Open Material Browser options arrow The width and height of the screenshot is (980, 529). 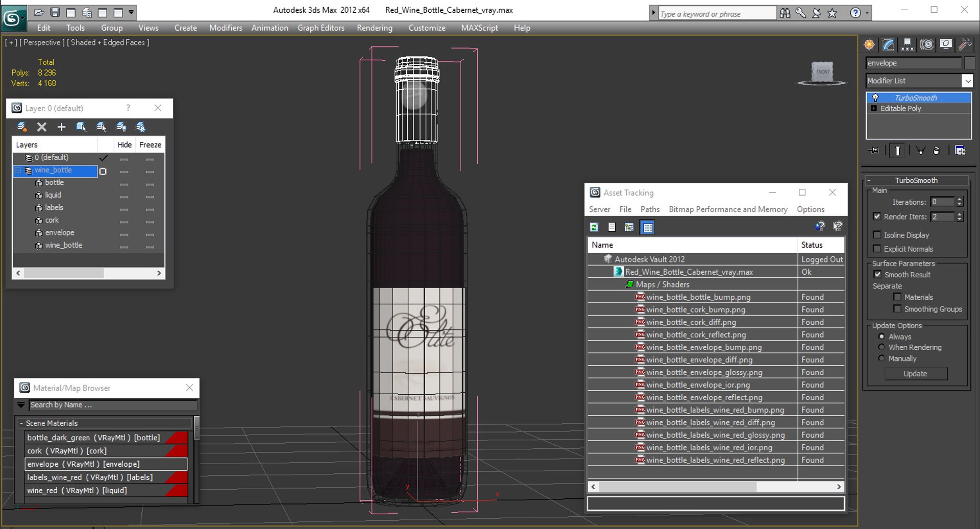[x=21, y=405]
